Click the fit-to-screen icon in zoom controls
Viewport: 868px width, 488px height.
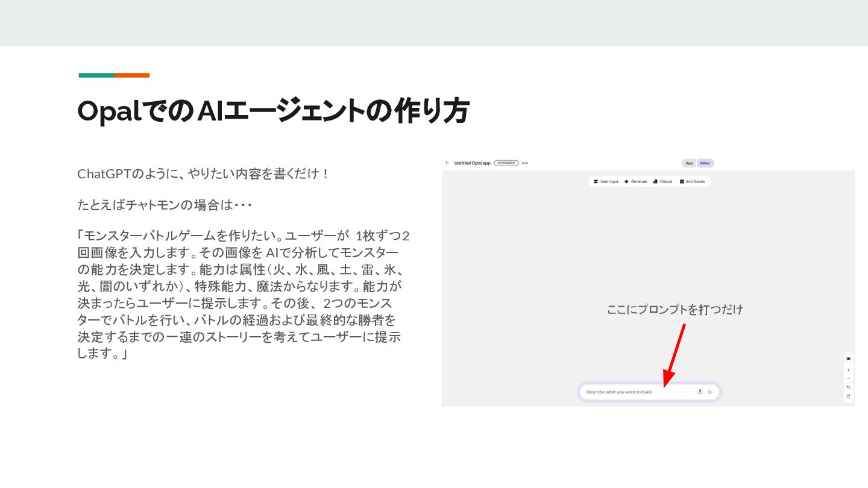tap(849, 358)
